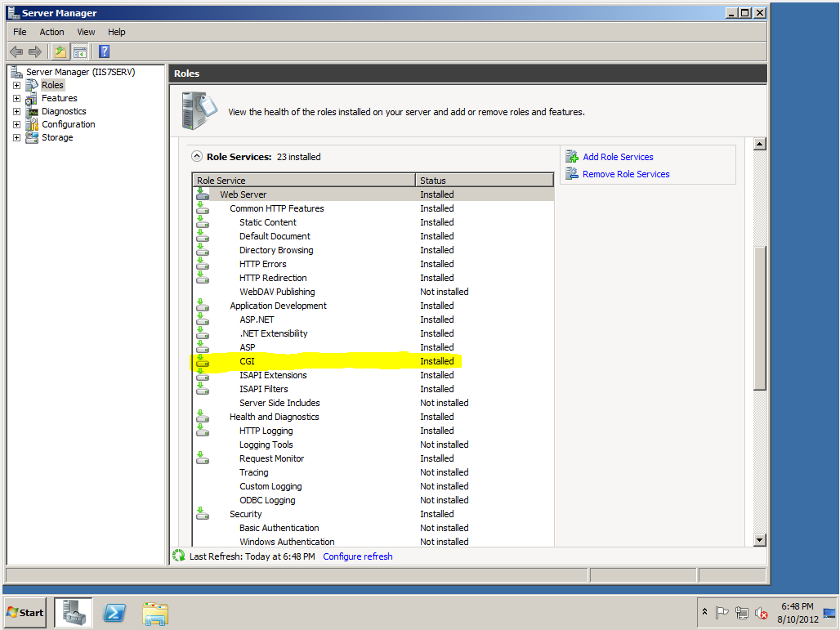Select the Features tree item label
840x630 pixels.
pos(60,99)
